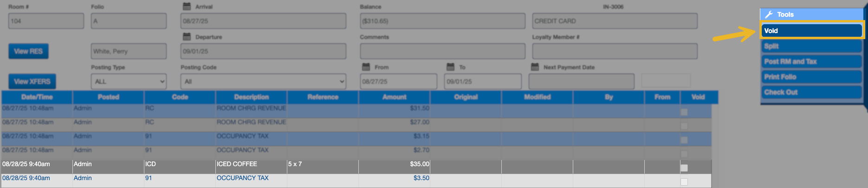Select Post RM and Tax option
868x188 pixels.
tap(811, 61)
